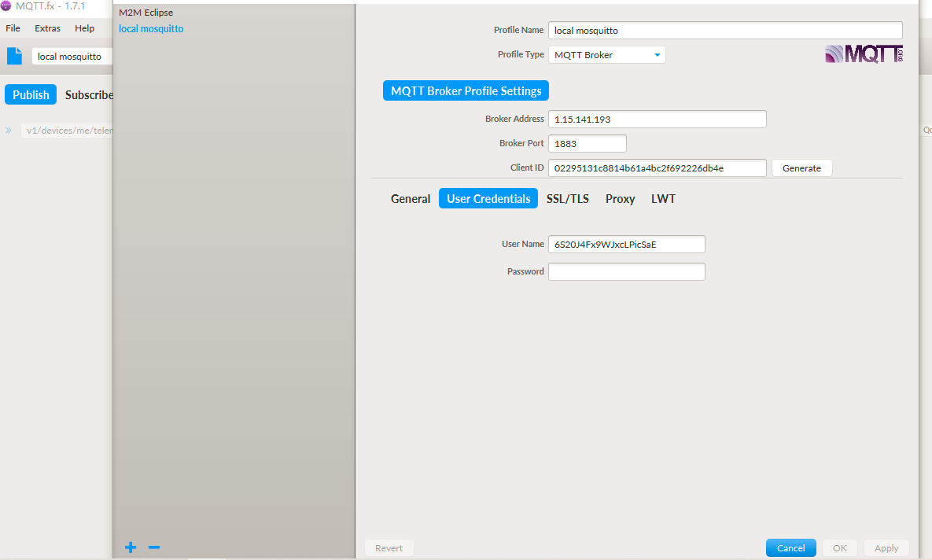Click the MQTT.org logo
Viewport: 932px width, 560px height.
point(864,54)
